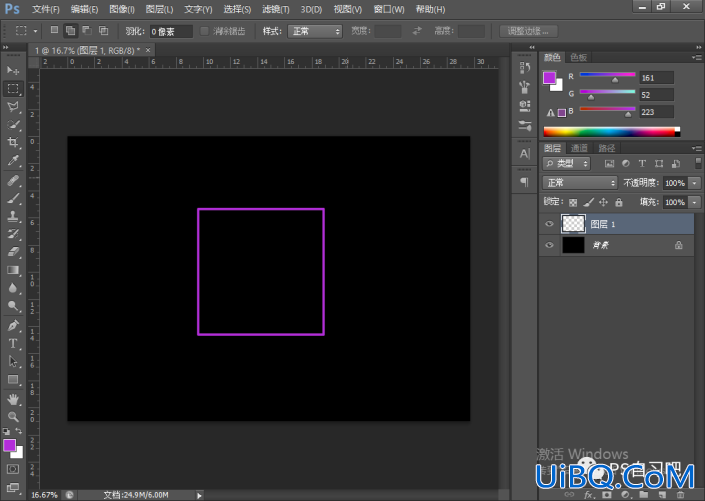Click the toolbox foreground color swatch

9,445
